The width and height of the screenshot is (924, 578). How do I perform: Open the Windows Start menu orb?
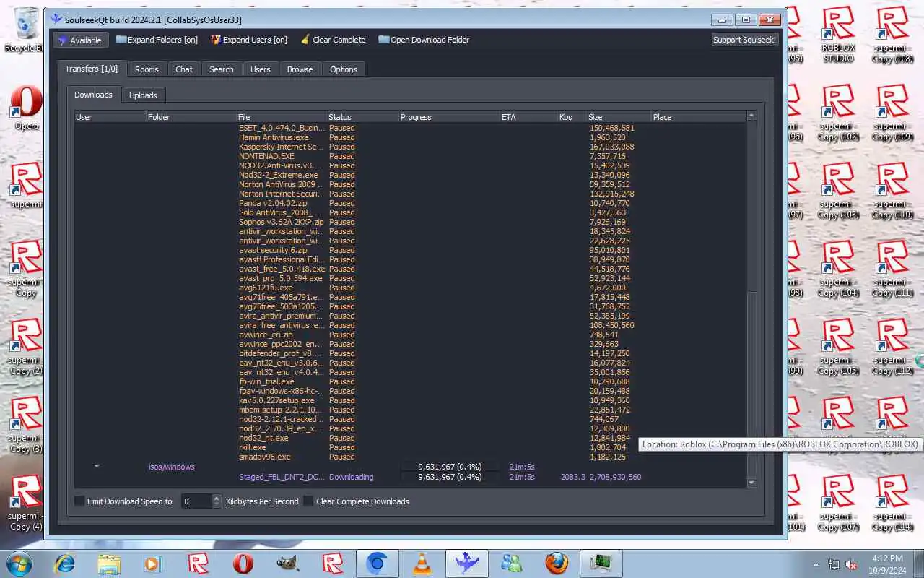pyautogui.click(x=19, y=564)
